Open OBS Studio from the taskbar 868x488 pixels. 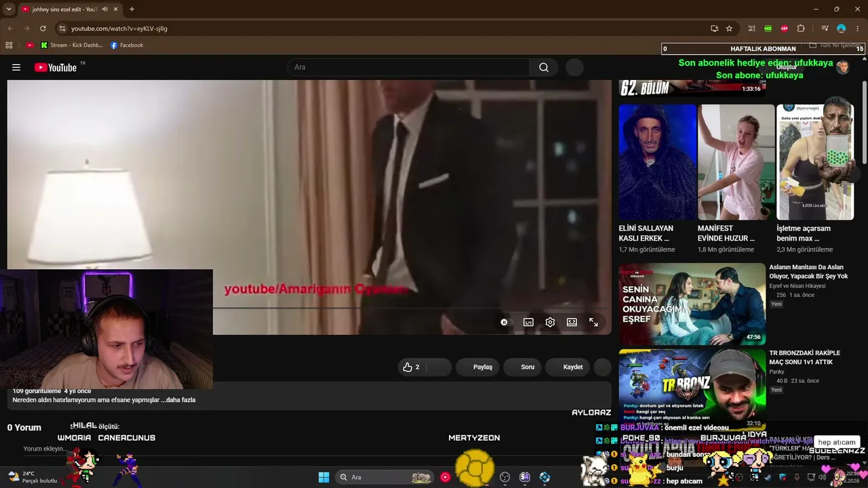(505, 477)
